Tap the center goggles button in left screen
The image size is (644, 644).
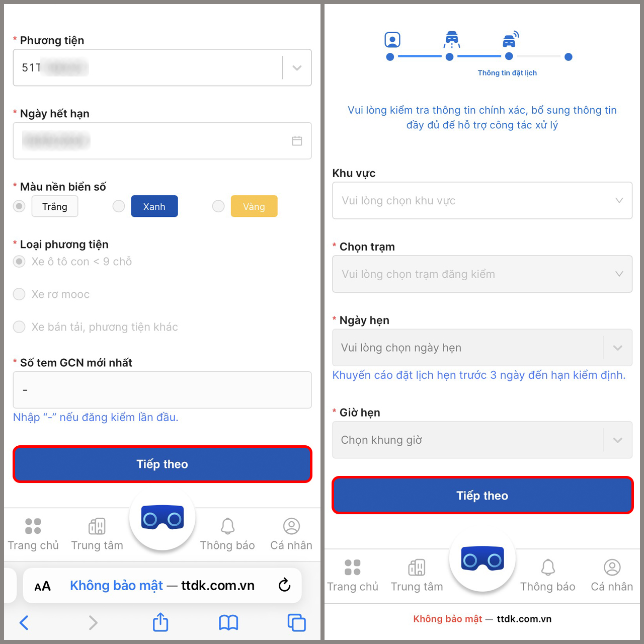(162, 518)
